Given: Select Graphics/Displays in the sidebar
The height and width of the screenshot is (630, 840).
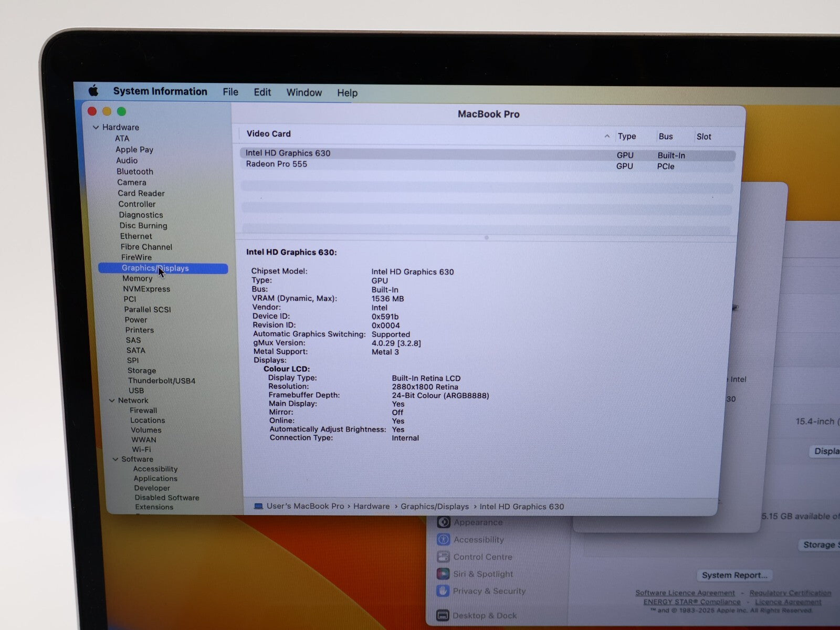Looking at the screenshot, I should pyautogui.click(x=163, y=268).
